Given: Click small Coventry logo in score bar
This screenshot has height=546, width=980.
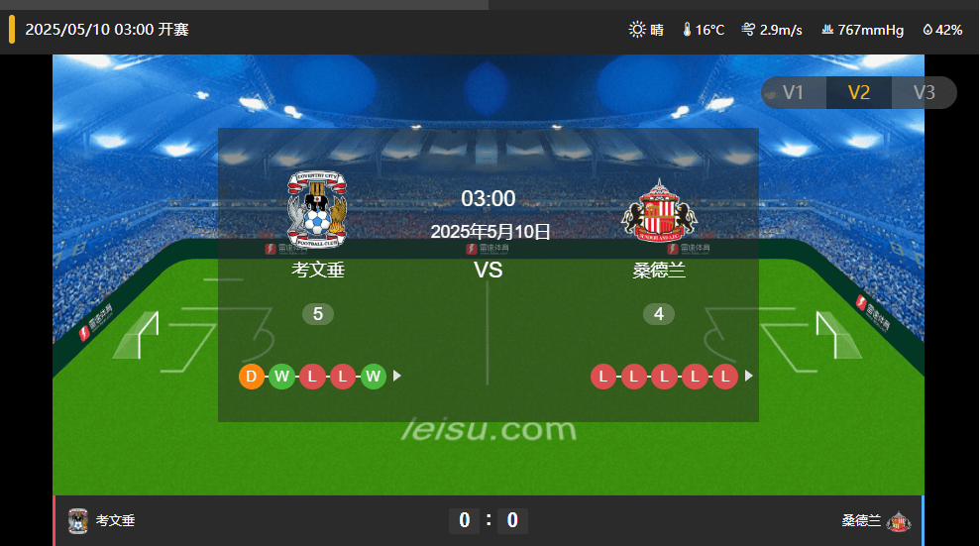Looking at the screenshot, I should pos(78,520).
